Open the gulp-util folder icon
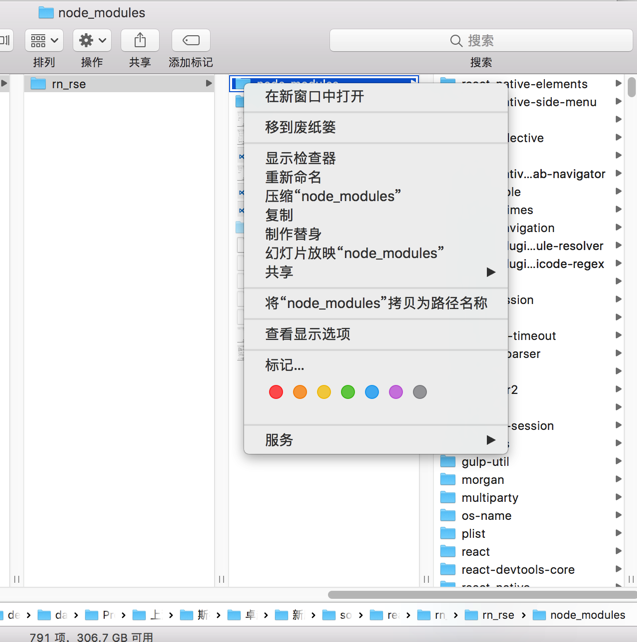This screenshot has width=637, height=642. pyautogui.click(x=449, y=462)
